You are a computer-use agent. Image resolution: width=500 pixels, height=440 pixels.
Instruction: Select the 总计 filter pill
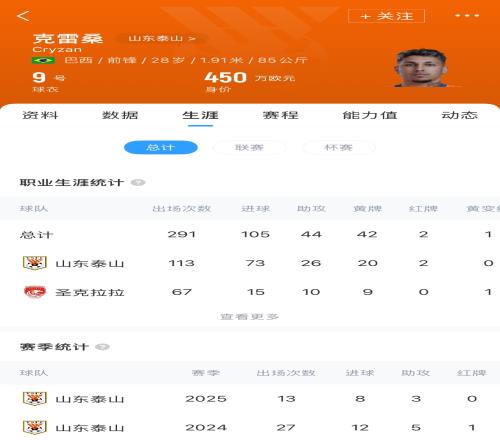coord(161,147)
